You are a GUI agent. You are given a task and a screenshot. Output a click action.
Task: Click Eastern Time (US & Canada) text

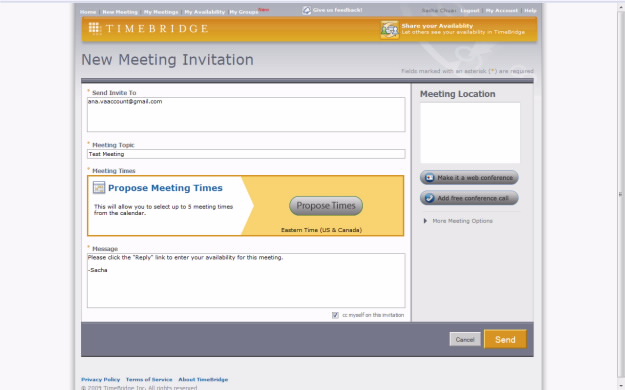(321, 230)
